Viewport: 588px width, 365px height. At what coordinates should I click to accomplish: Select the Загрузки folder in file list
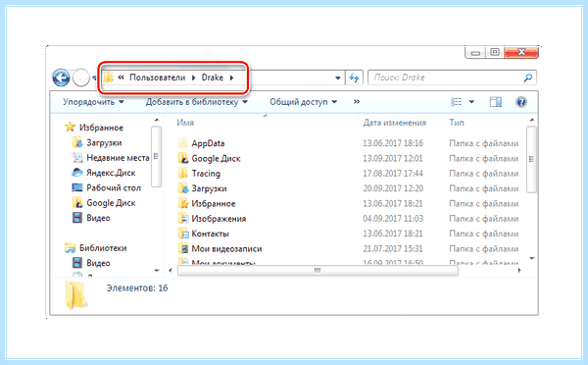pos(209,188)
